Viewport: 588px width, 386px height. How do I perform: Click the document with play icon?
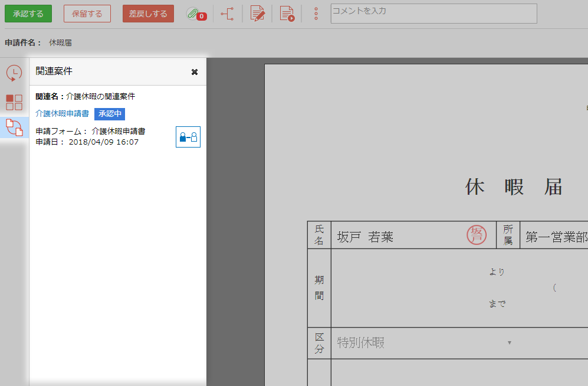tap(287, 14)
